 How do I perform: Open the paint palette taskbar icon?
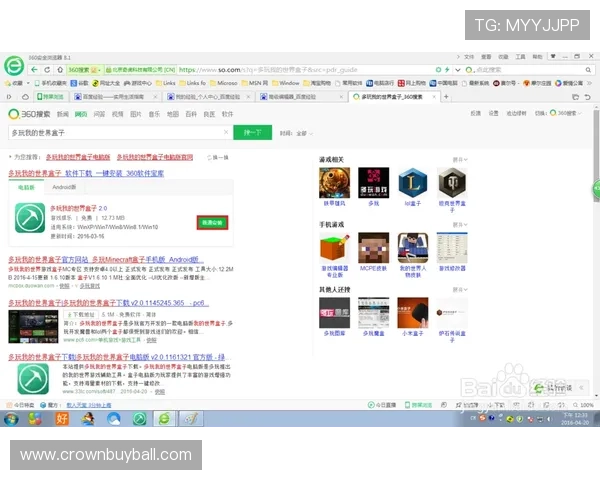pos(191,419)
